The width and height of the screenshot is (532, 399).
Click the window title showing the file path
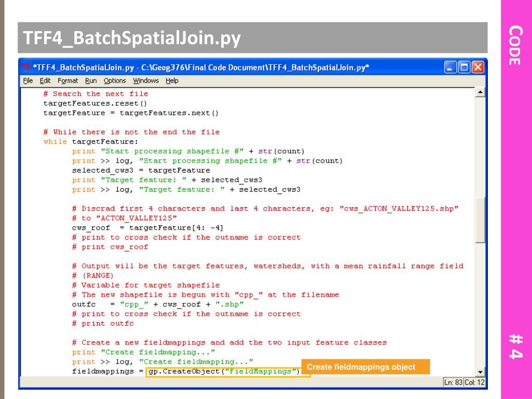coord(201,68)
